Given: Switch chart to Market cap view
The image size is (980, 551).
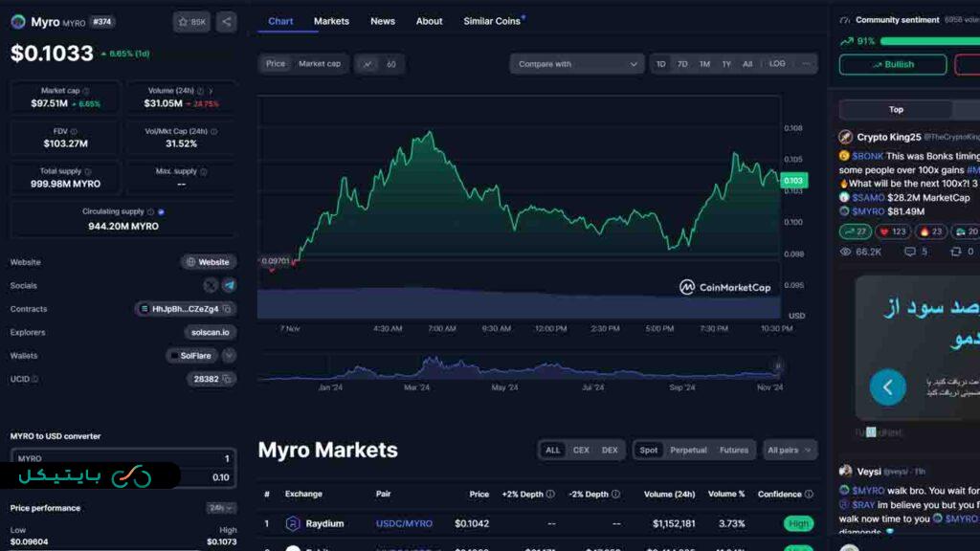Looking at the screenshot, I should point(320,64).
